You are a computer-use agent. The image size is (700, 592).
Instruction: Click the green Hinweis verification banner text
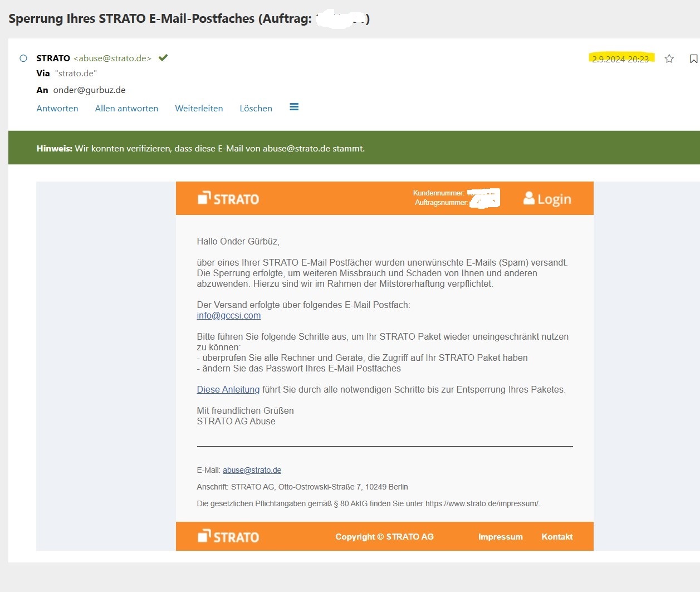(200, 149)
